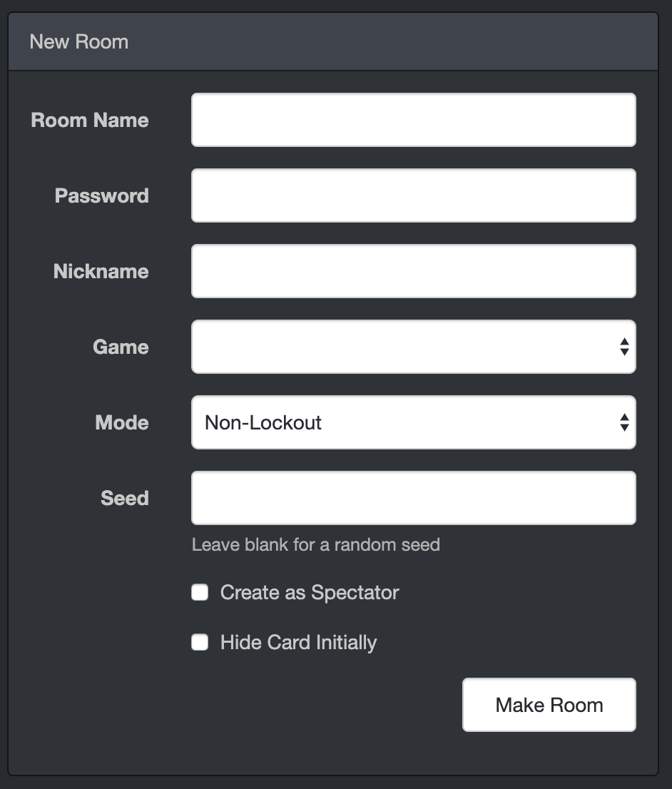672x789 pixels.
Task: Click the Room Name text field
Action: tap(413, 120)
